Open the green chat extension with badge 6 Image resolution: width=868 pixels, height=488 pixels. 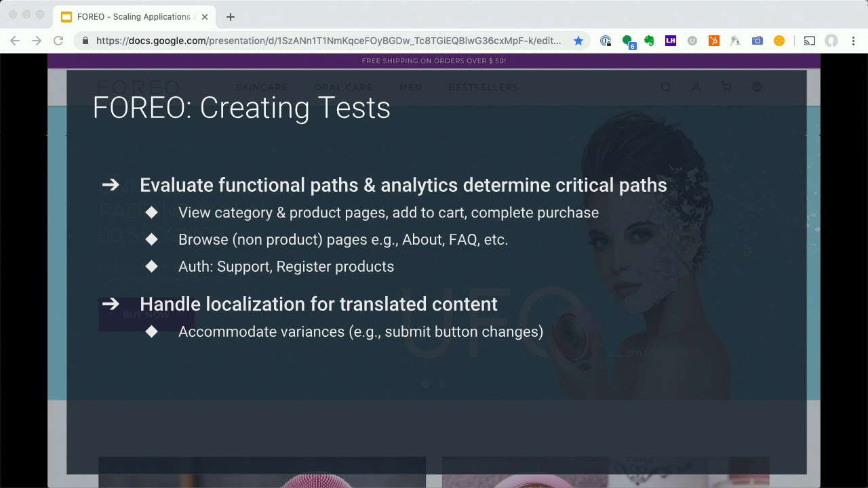coord(628,41)
